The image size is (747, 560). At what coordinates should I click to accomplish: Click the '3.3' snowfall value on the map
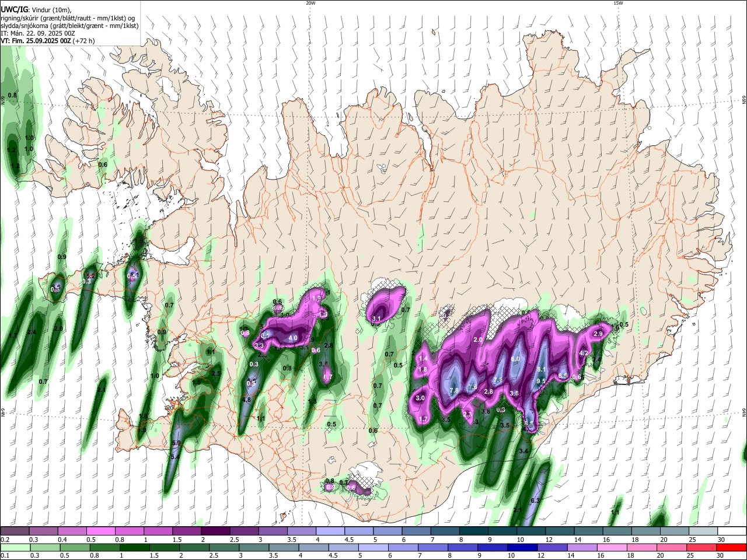coord(260,345)
